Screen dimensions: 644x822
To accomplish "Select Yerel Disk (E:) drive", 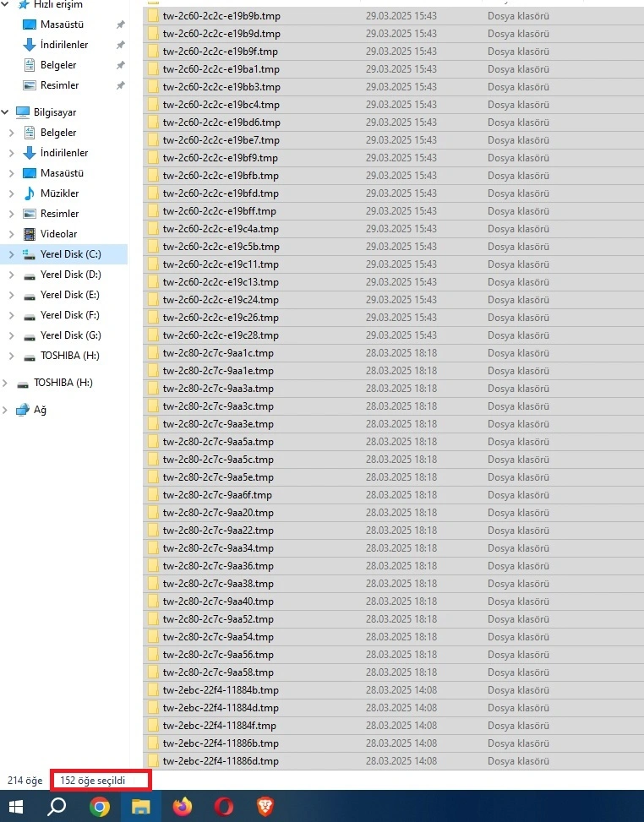I will [x=70, y=295].
